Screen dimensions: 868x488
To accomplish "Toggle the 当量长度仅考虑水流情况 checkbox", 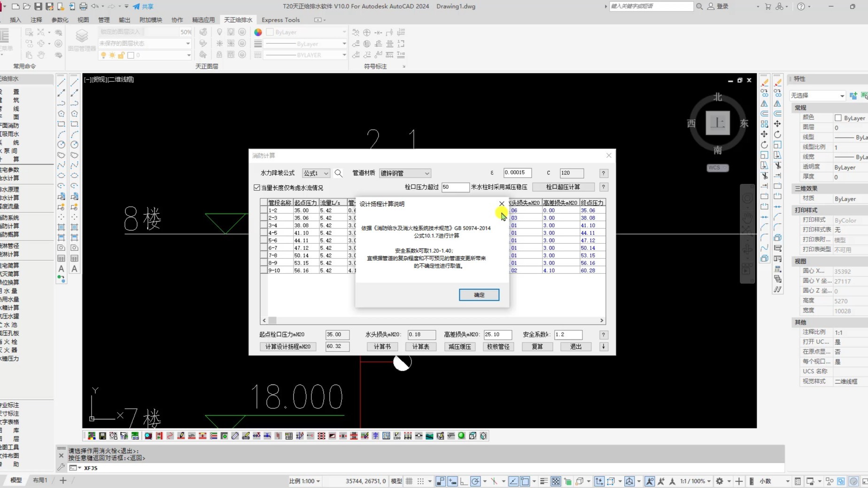I will 257,188.
